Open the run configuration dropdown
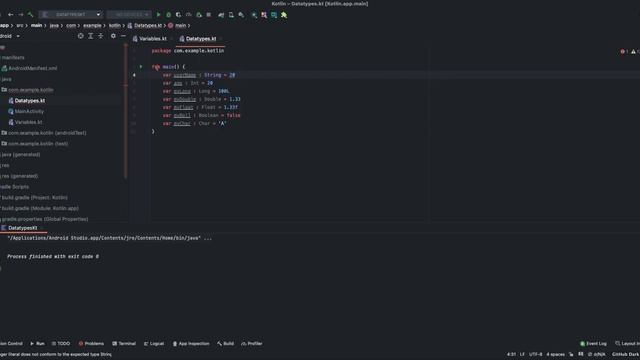Screen dimensions: 640x360 (71, 15)
